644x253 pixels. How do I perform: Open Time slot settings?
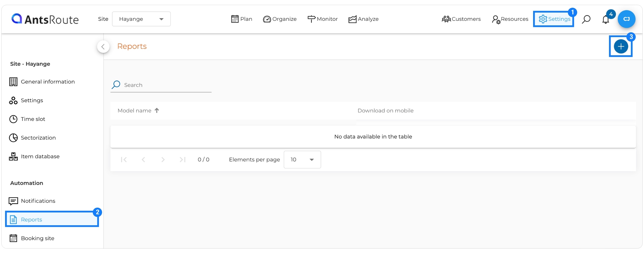pyautogui.click(x=27, y=119)
